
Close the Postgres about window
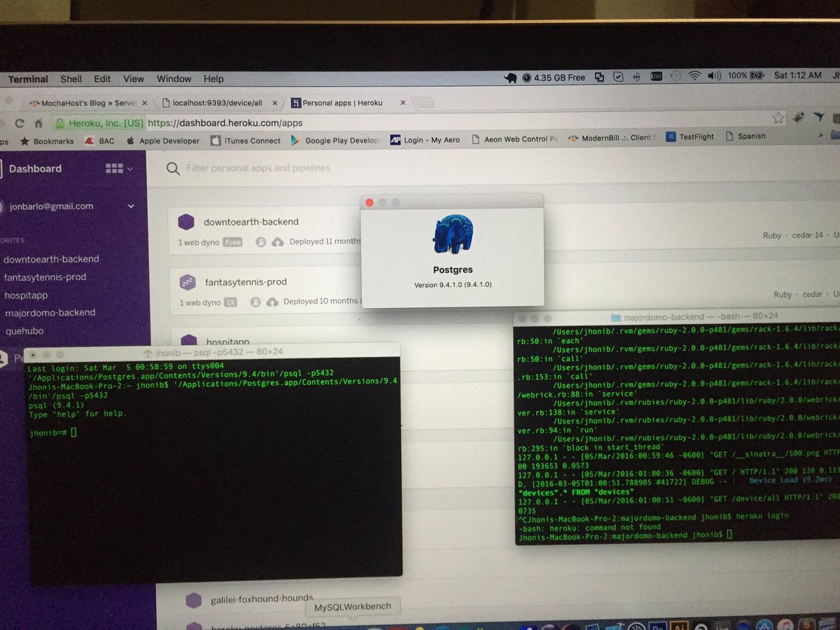pos(370,202)
